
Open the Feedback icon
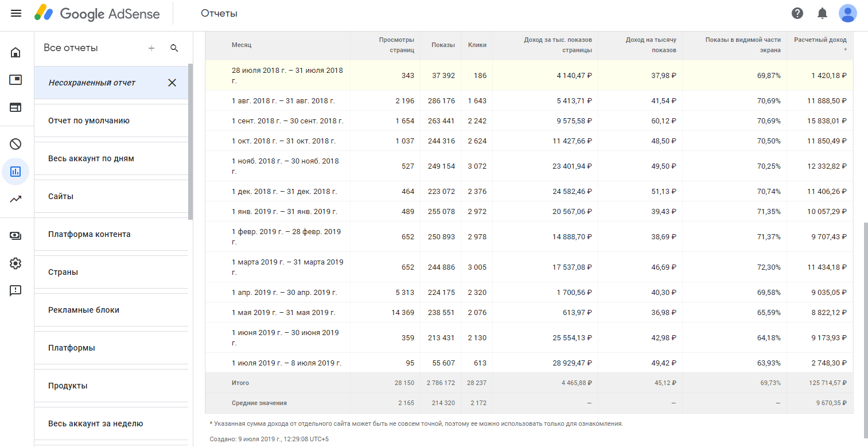click(x=15, y=290)
